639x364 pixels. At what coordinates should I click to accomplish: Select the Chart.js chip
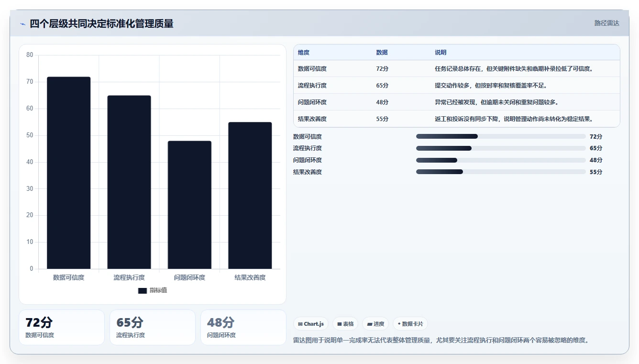311,324
